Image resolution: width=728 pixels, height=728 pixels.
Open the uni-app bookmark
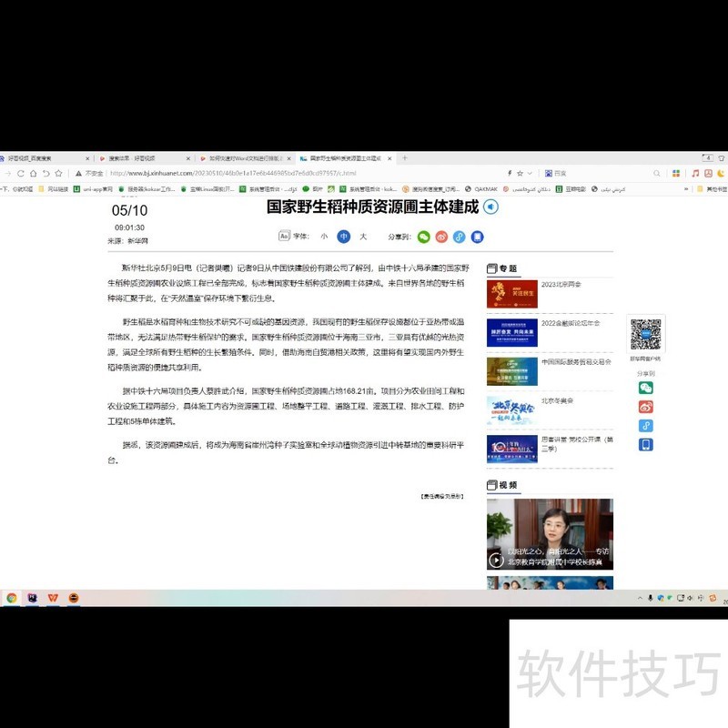tap(94, 189)
